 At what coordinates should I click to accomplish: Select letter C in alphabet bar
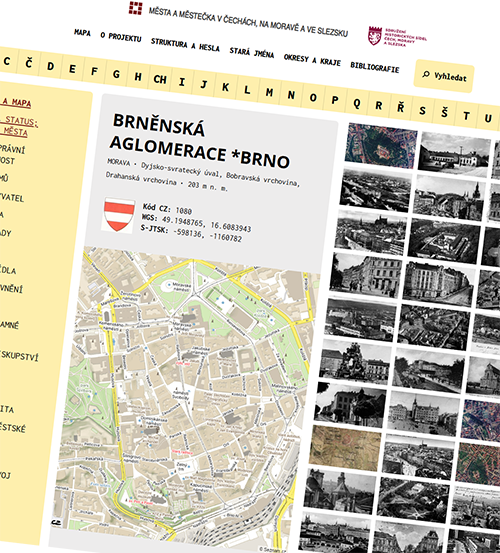[7, 61]
